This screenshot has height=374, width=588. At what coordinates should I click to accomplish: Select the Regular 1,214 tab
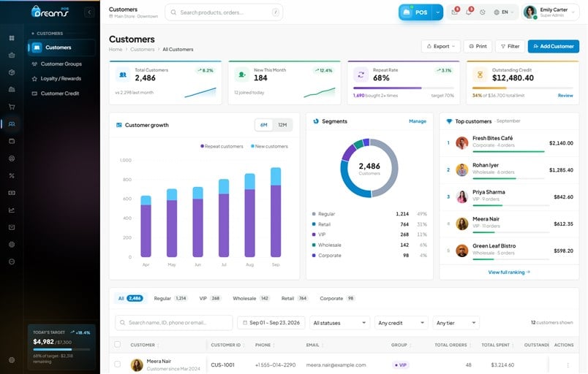pos(170,298)
